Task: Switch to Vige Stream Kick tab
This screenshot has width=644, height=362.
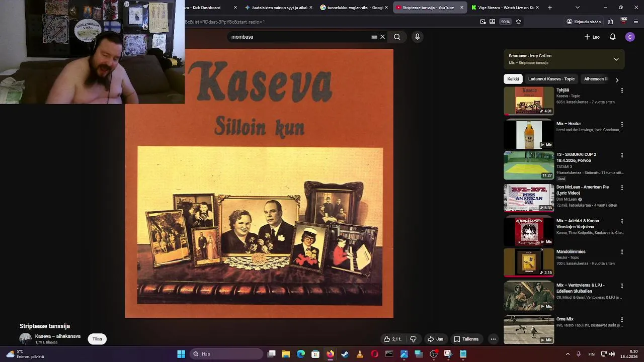Action: [x=505, y=8]
